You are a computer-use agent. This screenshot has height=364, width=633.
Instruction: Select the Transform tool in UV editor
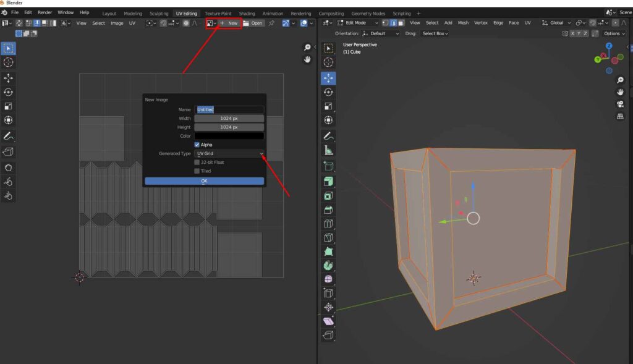point(8,120)
